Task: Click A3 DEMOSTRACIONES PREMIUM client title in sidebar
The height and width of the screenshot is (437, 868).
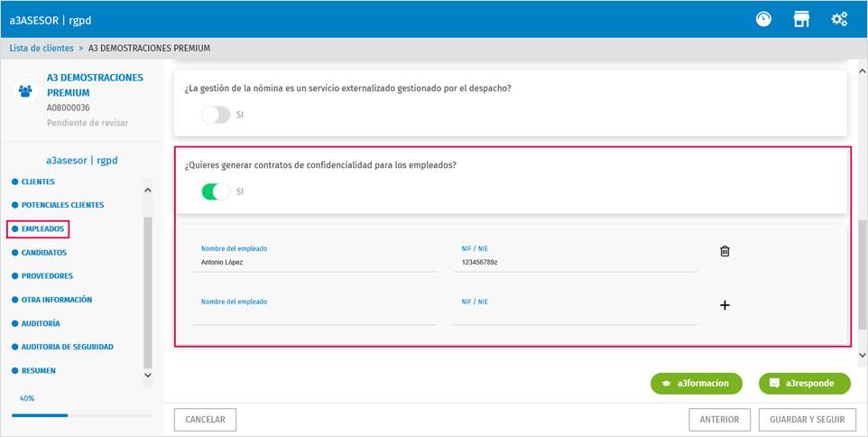Action: click(x=95, y=85)
